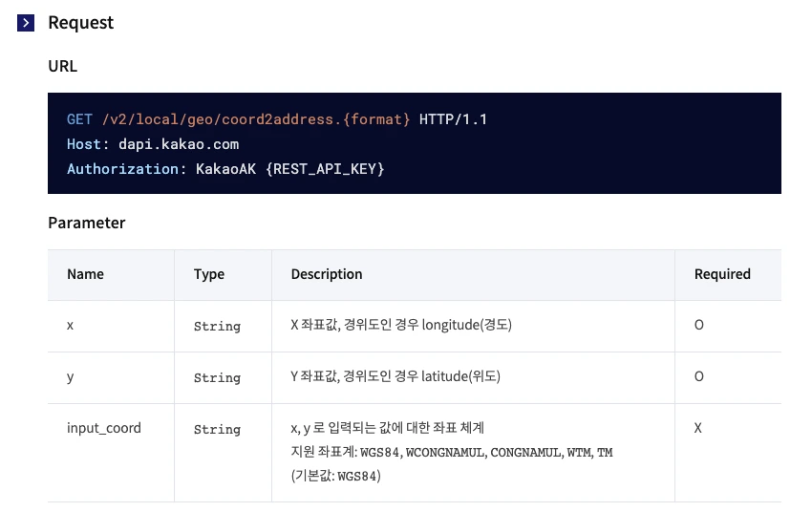
Task: Click the Description column header
Action: pos(327,274)
